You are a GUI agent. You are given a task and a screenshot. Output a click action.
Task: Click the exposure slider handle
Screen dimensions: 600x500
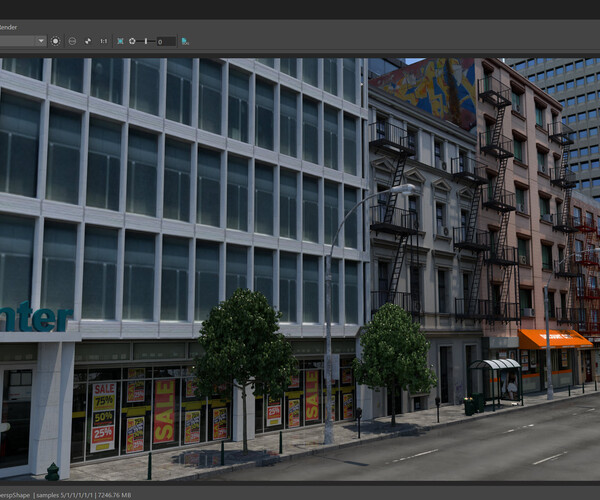click(x=146, y=41)
